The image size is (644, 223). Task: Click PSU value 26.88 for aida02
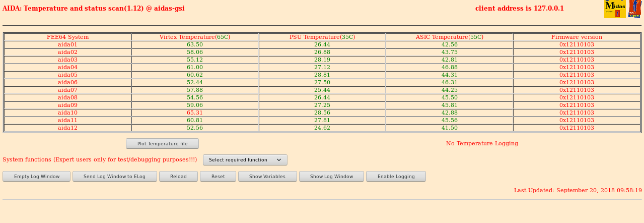pyautogui.click(x=322, y=52)
